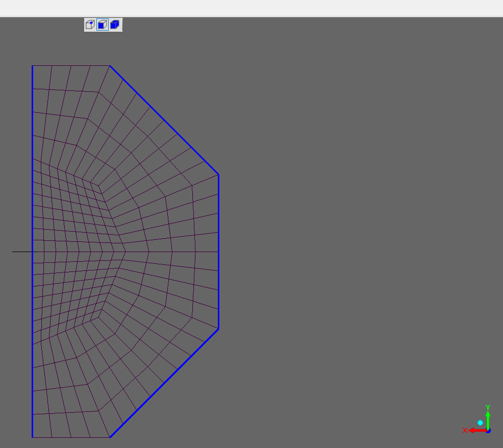The image size is (503, 448).
Task: Click the red X axis arrow on triad
Action: pos(477,430)
